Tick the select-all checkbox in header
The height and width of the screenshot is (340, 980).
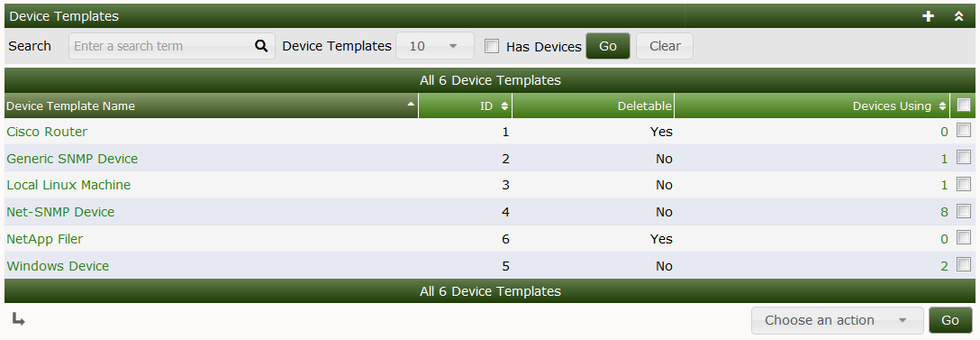tap(964, 105)
